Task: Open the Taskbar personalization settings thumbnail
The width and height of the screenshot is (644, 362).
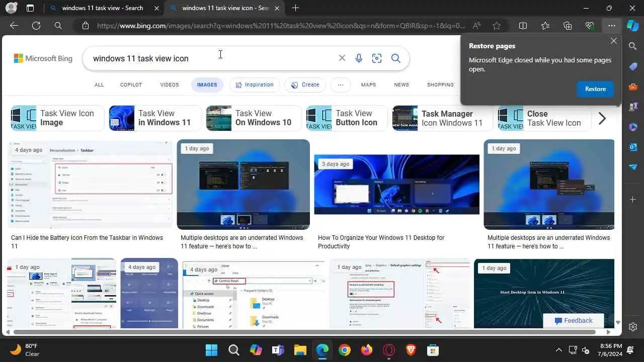Action: [90, 184]
